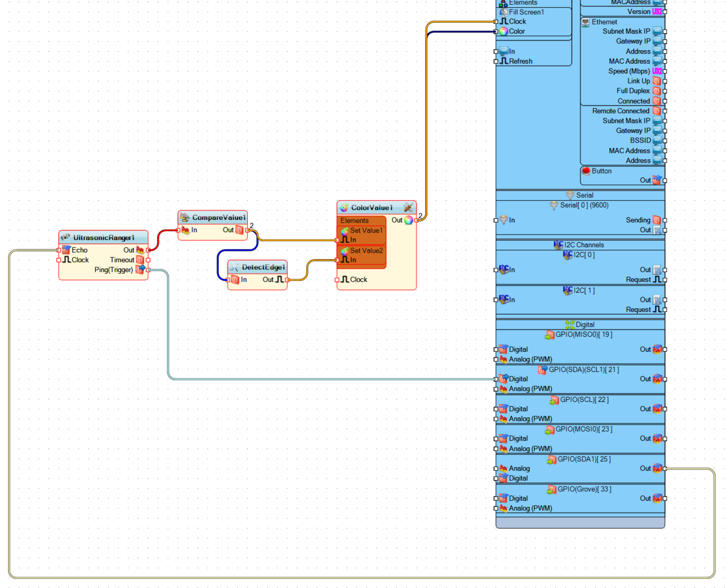The image size is (726, 588).
Task: Click the Timeout output pin of UltrasonicRanger1
Action: point(148,260)
